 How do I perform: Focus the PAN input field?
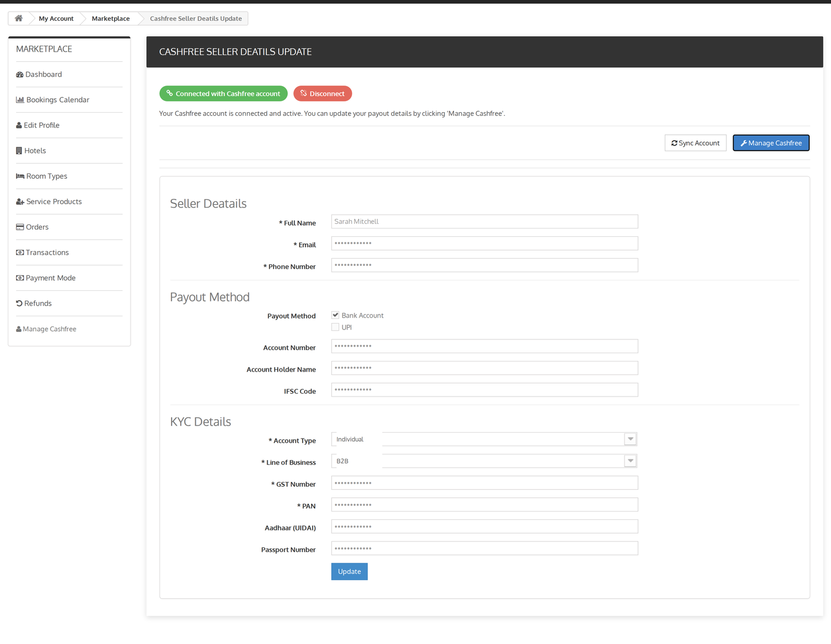click(x=484, y=505)
